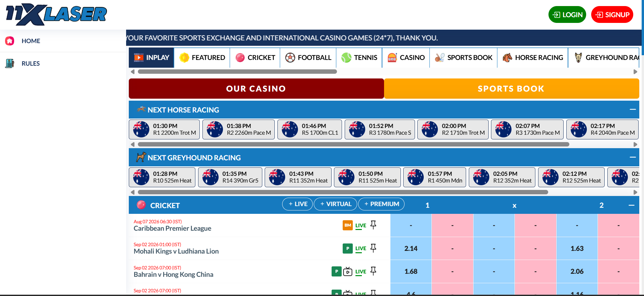This screenshot has height=296, width=644.
Task: Collapse the Next Horse Racing section
Action: click(x=633, y=109)
